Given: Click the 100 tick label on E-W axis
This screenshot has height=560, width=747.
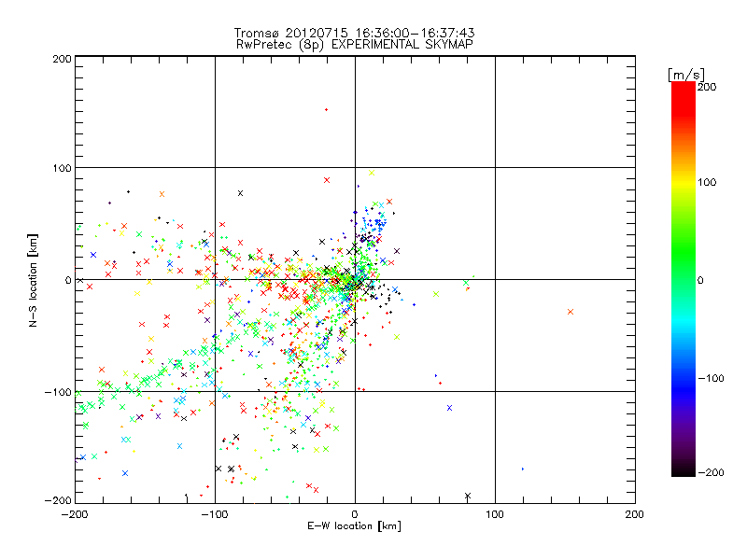Looking at the screenshot, I should [495, 514].
